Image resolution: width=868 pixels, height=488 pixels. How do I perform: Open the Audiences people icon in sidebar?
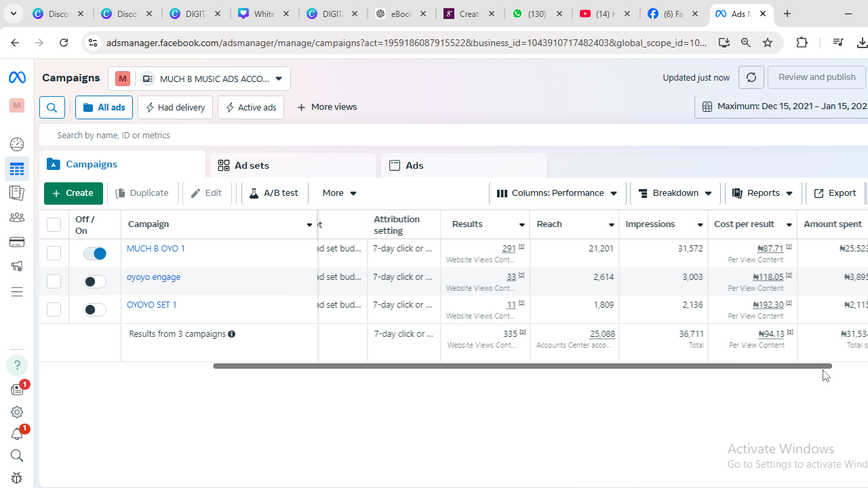(x=17, y=218)
